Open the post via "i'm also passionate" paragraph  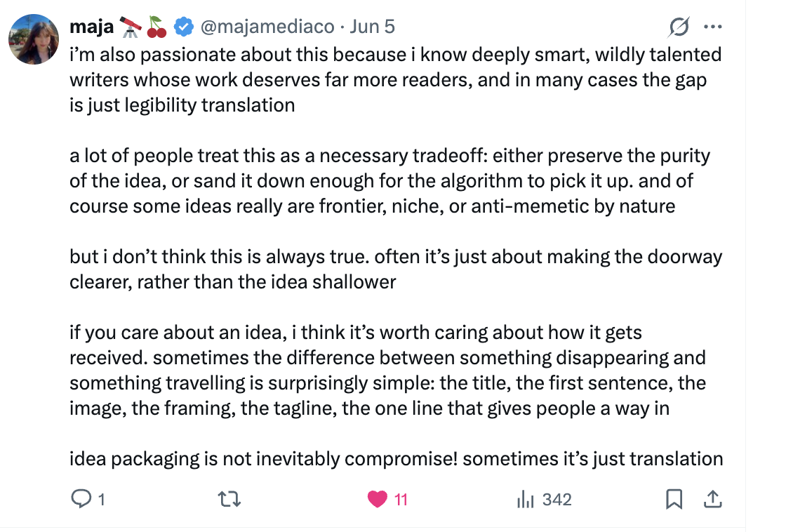(x=396, y=80)
